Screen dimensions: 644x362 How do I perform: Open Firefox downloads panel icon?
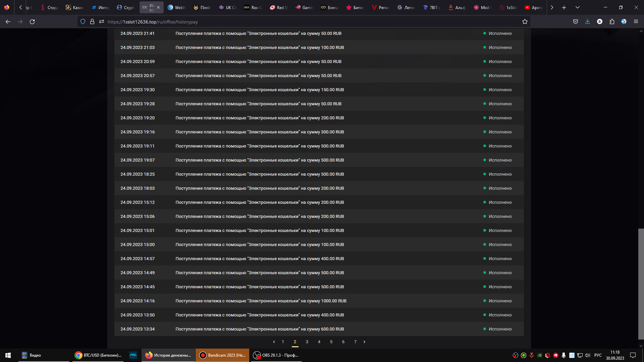(587, 22)
